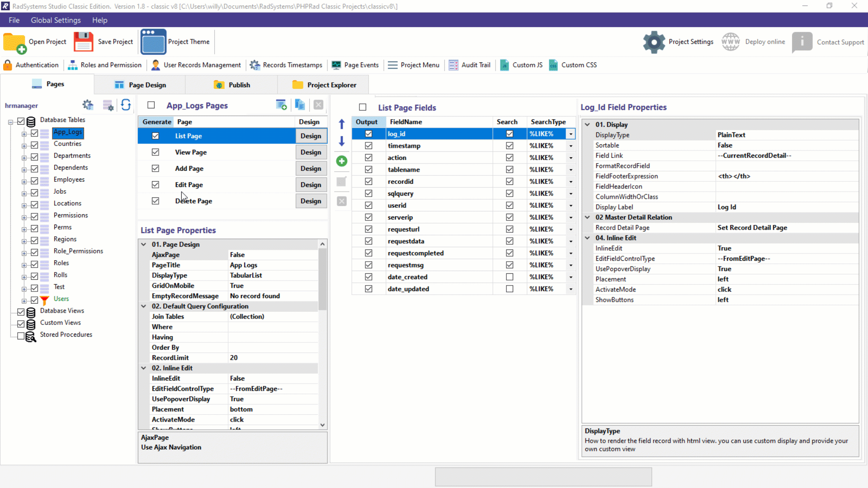Screen dimensions: 868x488
Task: Open User Records Management icon
Action: pos(156,65)
